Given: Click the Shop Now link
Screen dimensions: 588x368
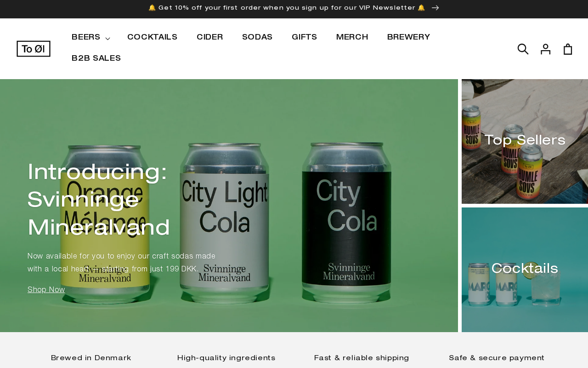Looking at the screenshot, I should [46, 290].
